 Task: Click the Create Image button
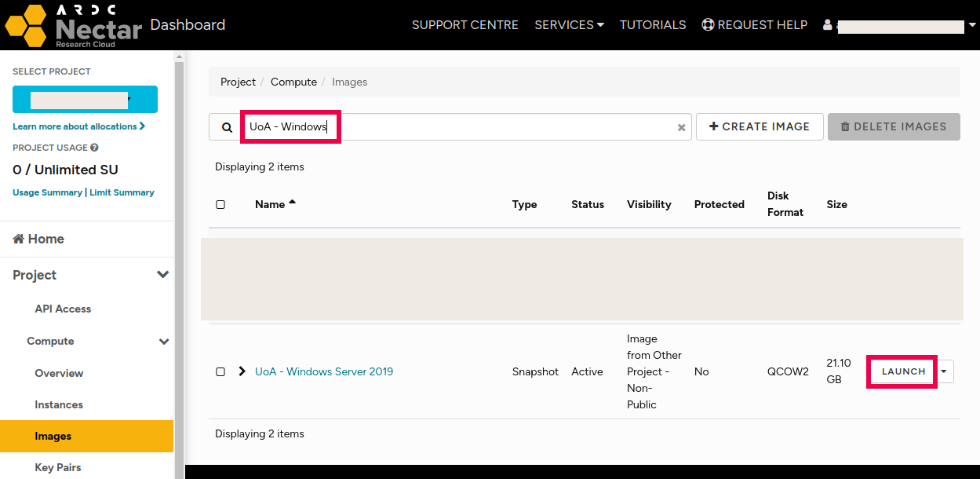pyautogui.click(x=760, y=126)
